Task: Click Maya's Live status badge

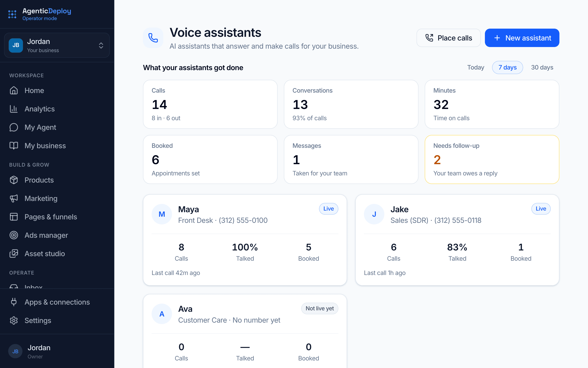Action: tap(329, 209)
